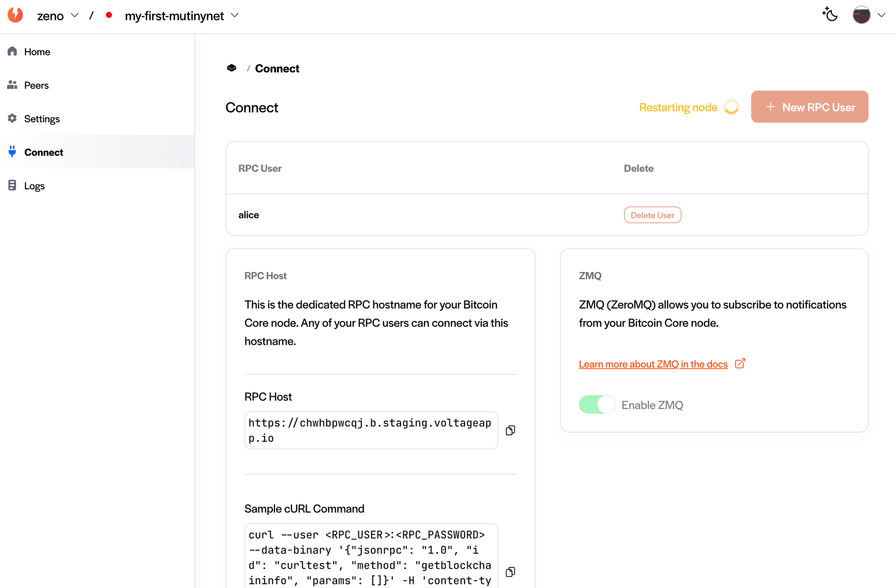Click the Logs document icon
Image resolution: width=896 pixels, height=588 pixels.
[x=13, y=185]
